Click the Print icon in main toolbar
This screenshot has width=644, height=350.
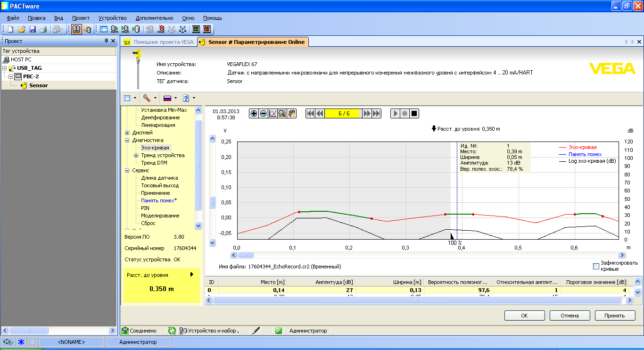[43, 29]
